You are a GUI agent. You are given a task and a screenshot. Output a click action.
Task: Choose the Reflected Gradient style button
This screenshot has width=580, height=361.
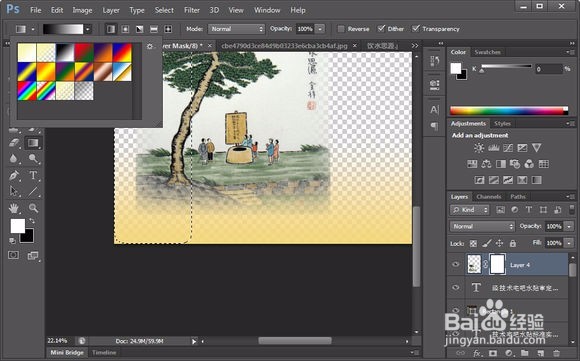coord(154,29)
